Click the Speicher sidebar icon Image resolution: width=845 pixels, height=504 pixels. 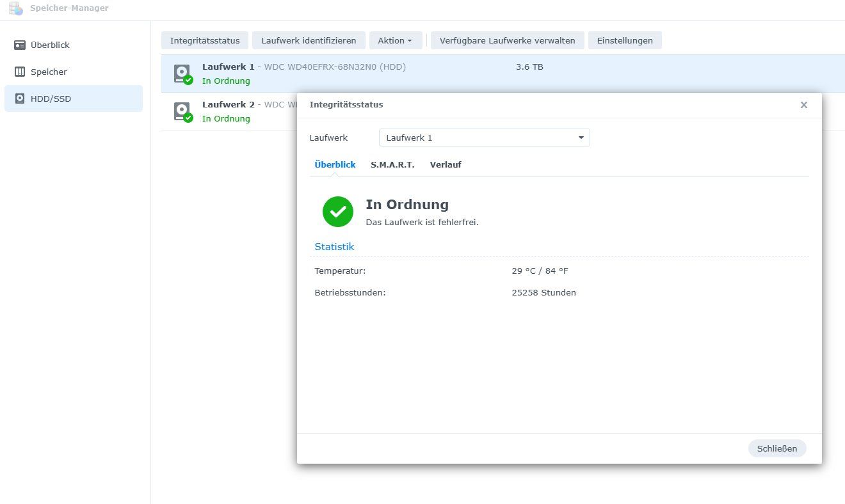click(x=20, y=72)
